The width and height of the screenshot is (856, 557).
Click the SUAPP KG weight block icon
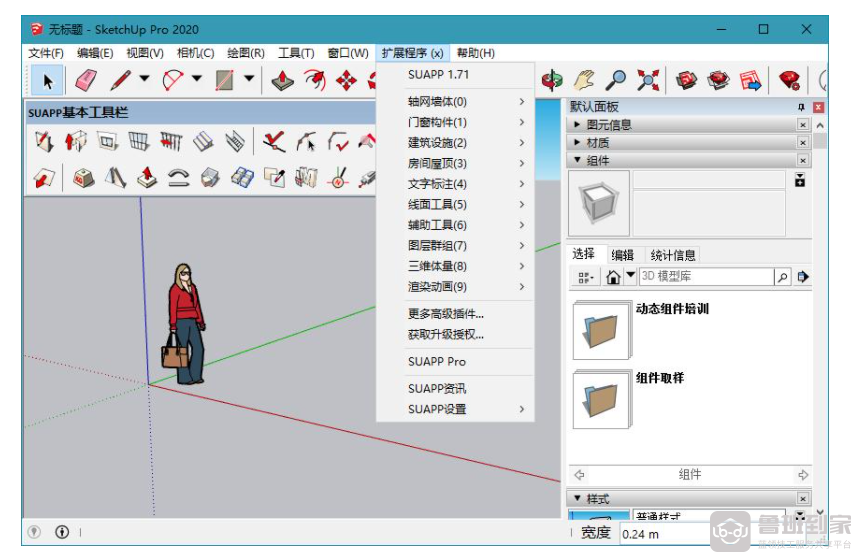point(84,177)
